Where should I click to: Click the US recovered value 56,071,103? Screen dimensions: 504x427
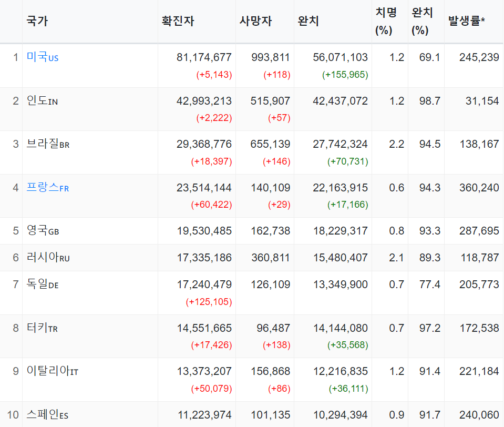(x=341, y=57)
